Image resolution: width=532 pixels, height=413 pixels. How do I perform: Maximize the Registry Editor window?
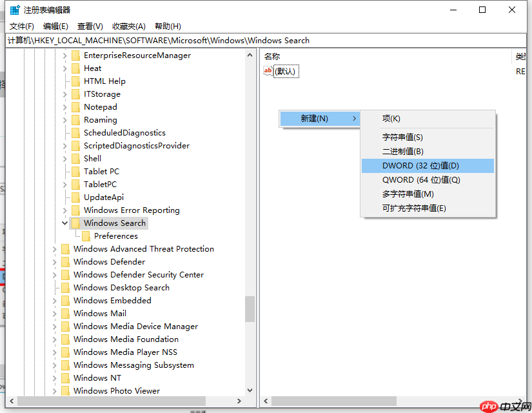click(482, 10)
